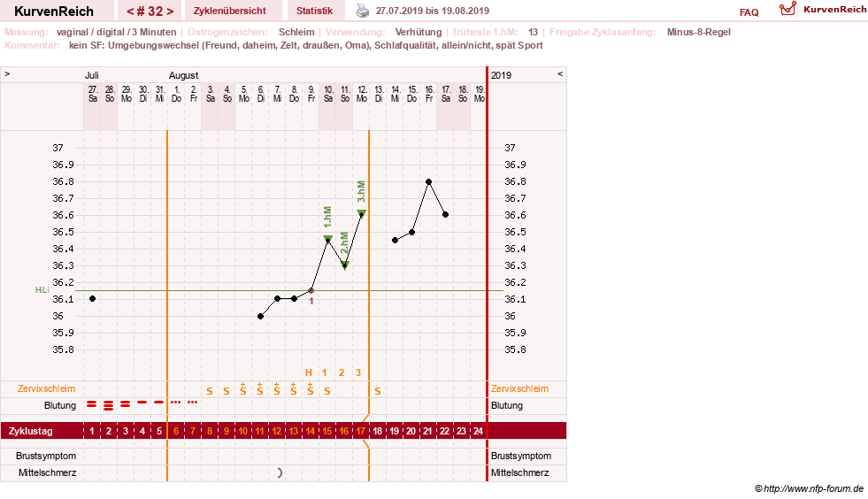Click the temperature point at 36.0 on 6. Di

pos(260,316)
